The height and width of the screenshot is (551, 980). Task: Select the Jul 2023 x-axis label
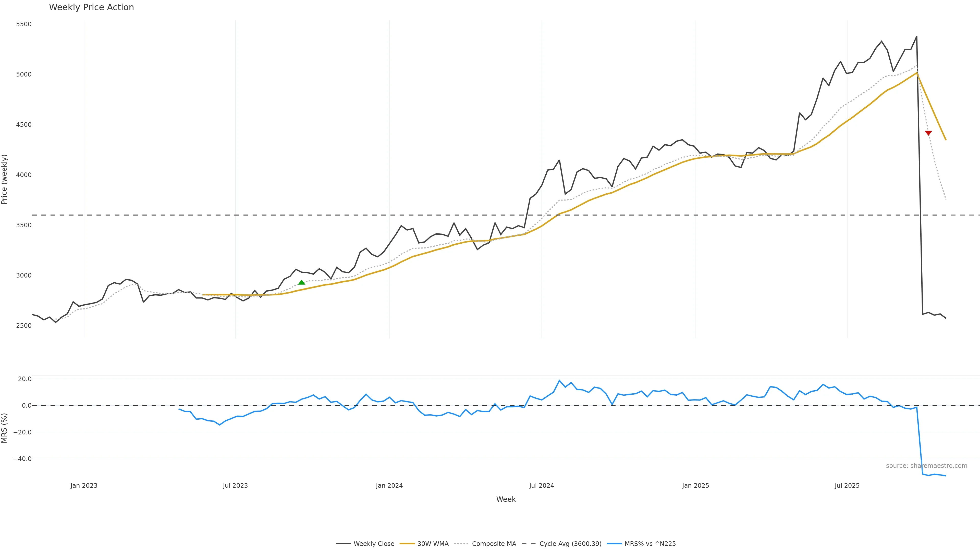click(235, 486)
